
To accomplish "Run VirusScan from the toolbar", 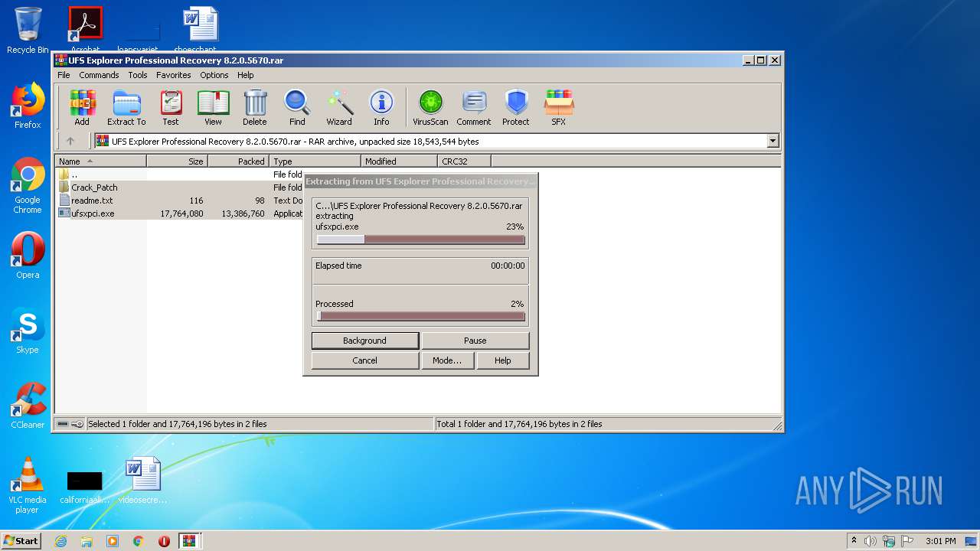I will click(430, 107).
